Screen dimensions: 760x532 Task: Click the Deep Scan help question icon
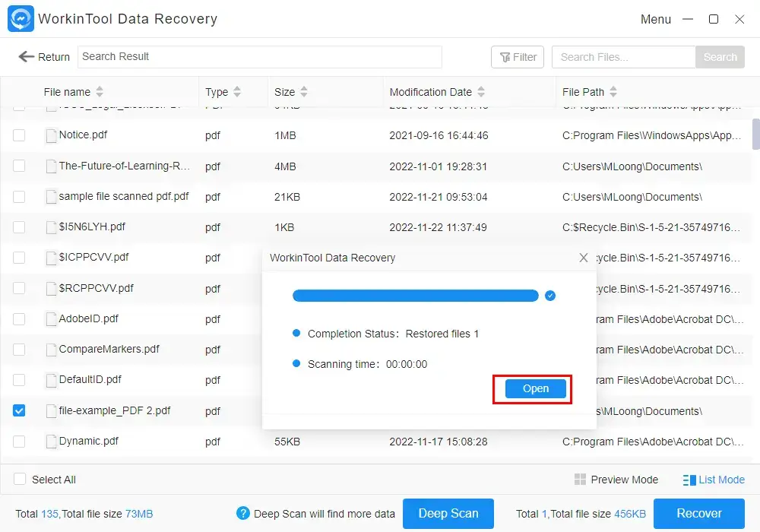click(x=243, y=513)
